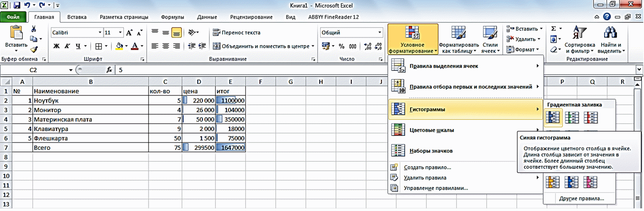Click the font color red A swatch
Image resolution: width=644 pixels, height=211 pixels.
pyautogui.click(x=135, y=46)
